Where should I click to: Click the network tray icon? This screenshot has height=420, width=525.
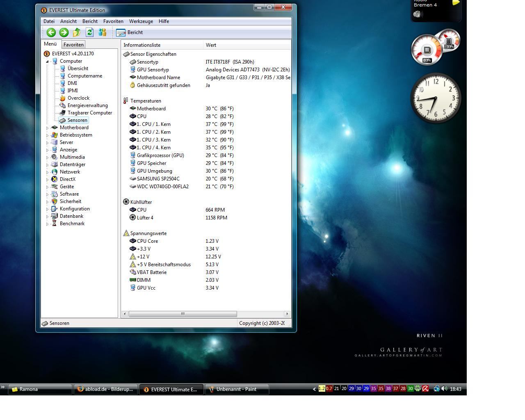437,389
